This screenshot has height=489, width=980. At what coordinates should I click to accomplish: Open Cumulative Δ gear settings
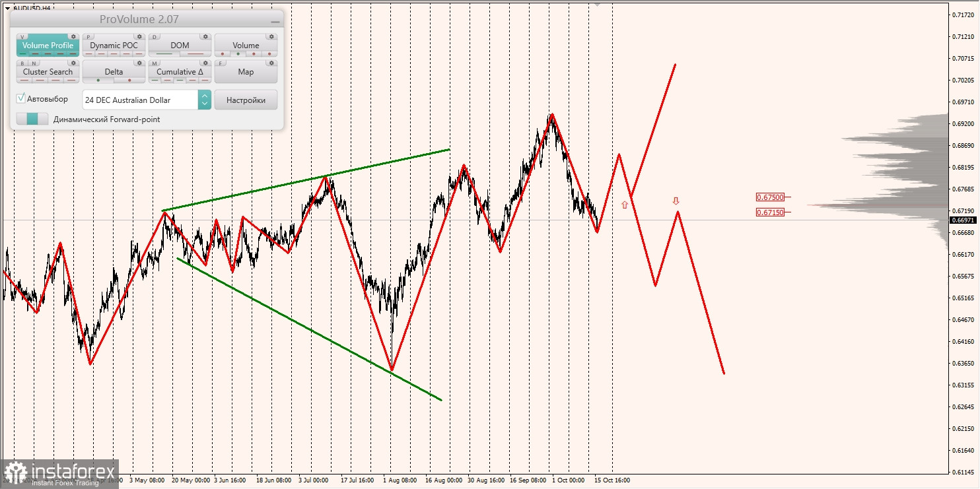(205, 63)
